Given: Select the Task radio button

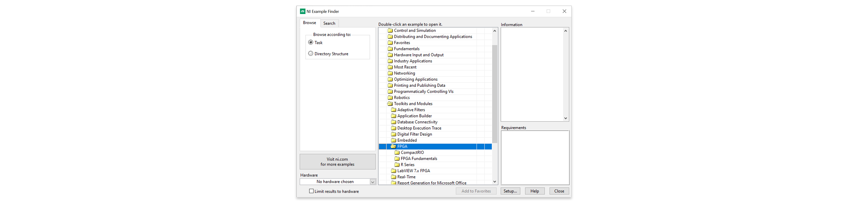Looking at the screenshot, I should pos(311,42).
